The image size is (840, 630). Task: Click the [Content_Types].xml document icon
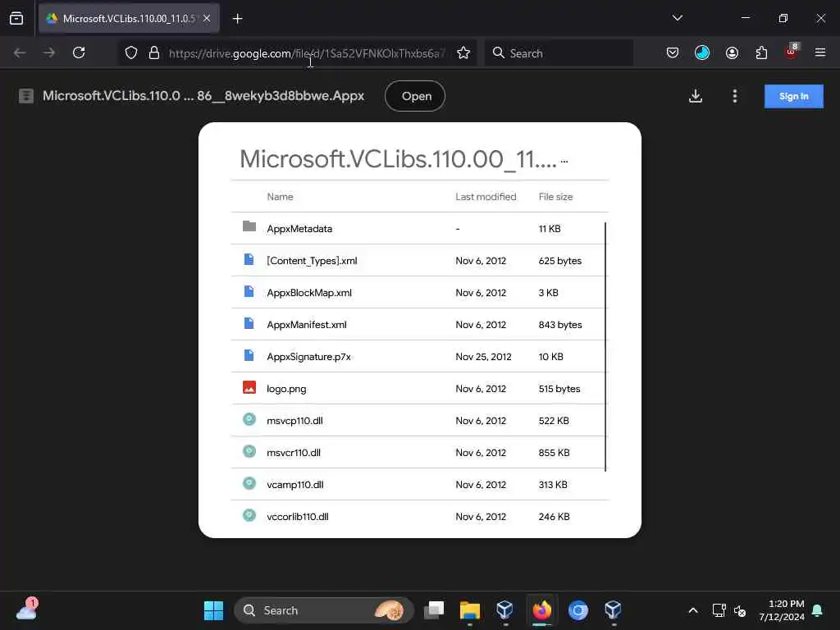click(x=249, y=259)
